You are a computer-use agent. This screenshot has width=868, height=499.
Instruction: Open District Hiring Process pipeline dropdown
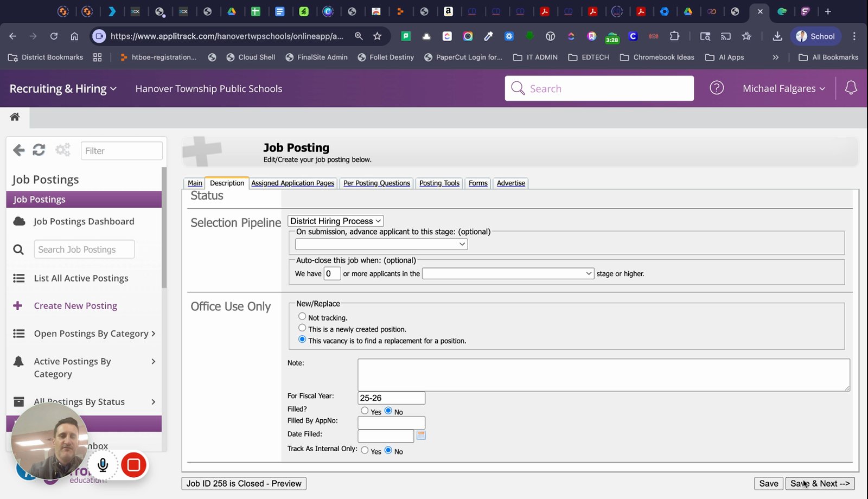click(x=335, y=221)
